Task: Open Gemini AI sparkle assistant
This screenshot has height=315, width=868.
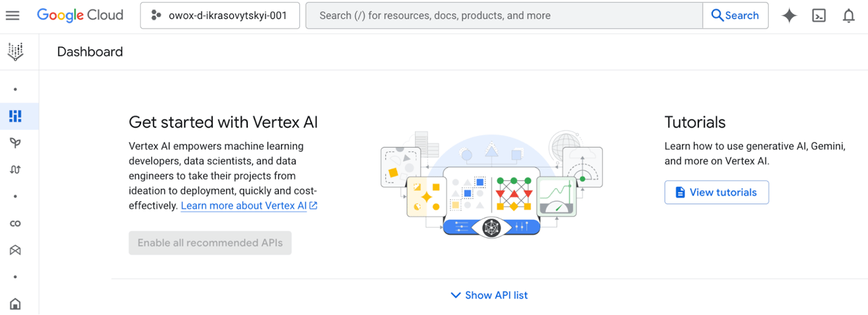Action: [789, 16]
